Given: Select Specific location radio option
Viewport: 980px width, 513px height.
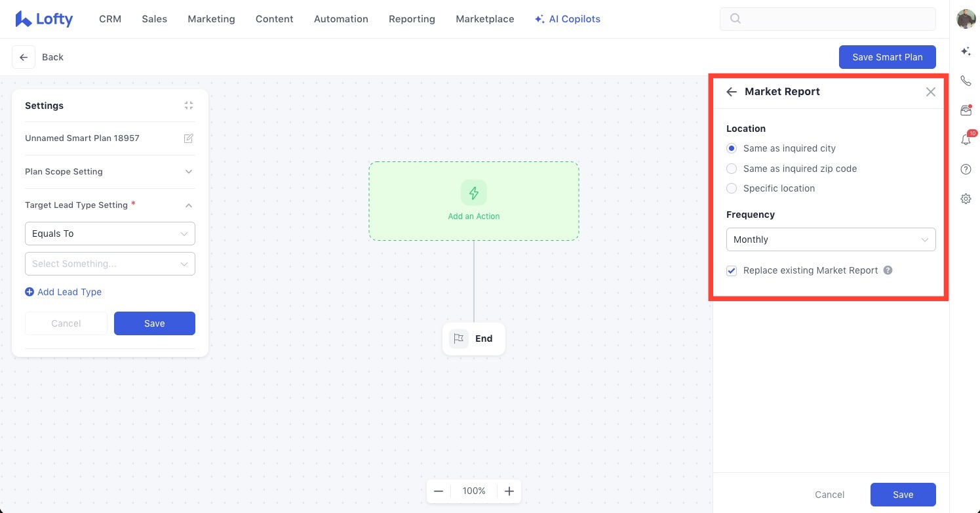Looking at the screenshot, I should pos(770,188).
